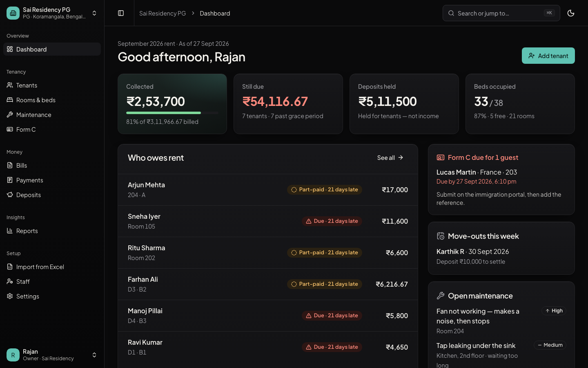Open the Collected ₹2,53,700 card
Screen dimensions: 588x368
tap(172, 104)
